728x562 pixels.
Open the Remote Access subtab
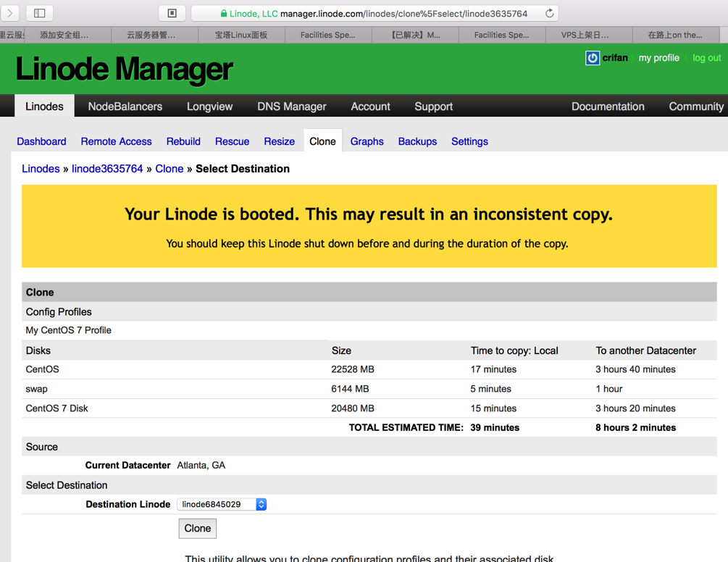pyautogui.click(x=116, y=141)
